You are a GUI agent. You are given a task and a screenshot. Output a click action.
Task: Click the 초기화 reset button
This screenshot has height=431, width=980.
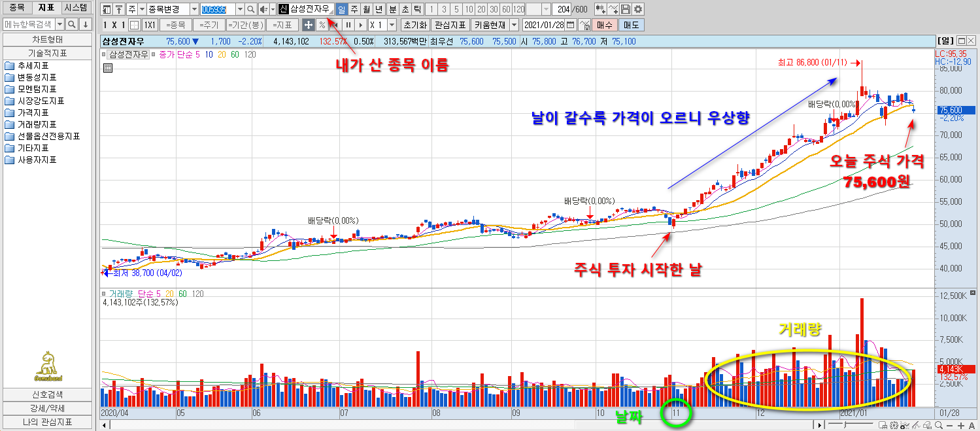(x=414, y=25)
